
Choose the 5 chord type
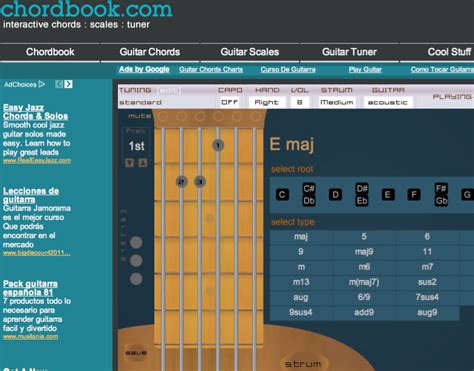(x=364, y=237)
